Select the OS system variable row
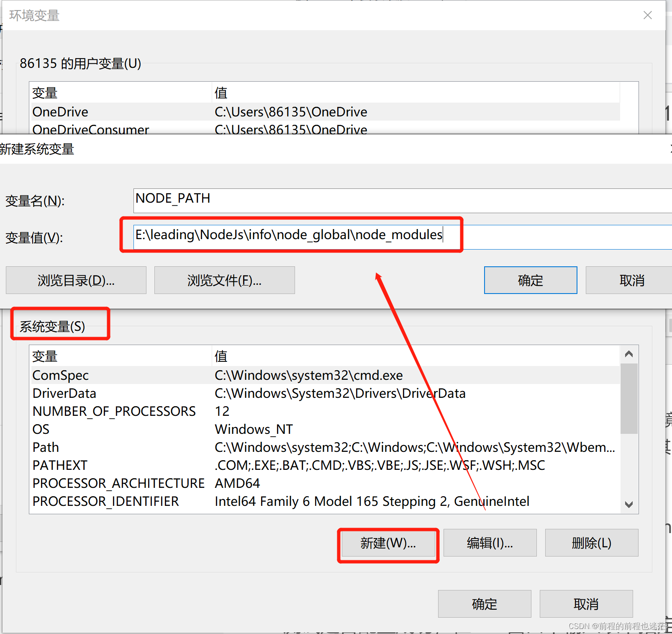The height and width of the screenshot is (634, 672). point(325,429)
